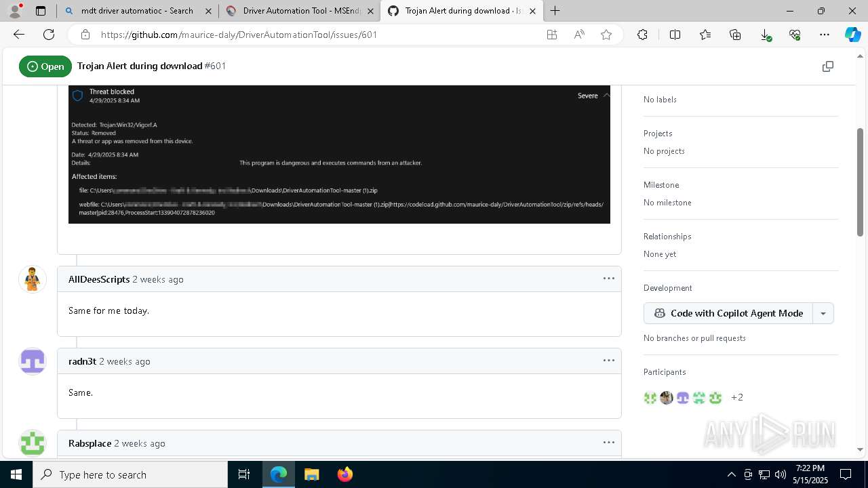Screen dimensions: 868x488
Task: Open Collections icon in toolbar
Action: 735,35
